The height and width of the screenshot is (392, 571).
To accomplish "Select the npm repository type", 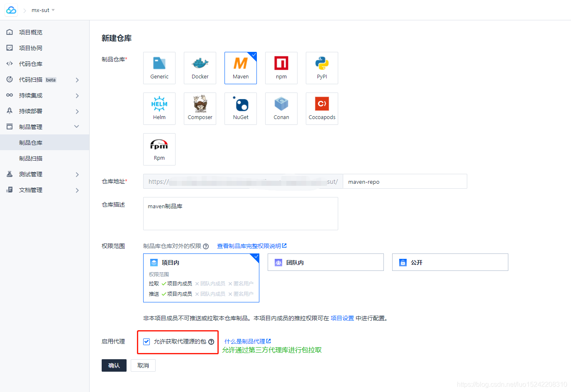I will (281, 68).
